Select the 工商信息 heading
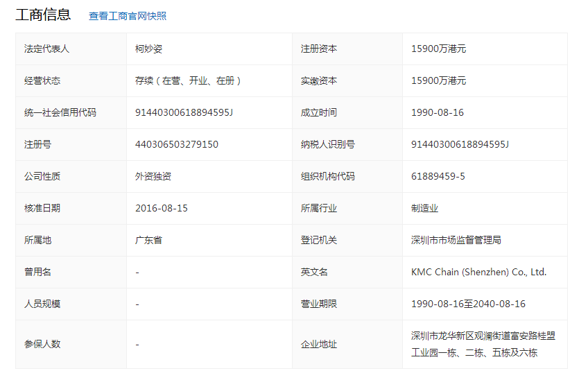588x380 pixels. click(43, 15)
